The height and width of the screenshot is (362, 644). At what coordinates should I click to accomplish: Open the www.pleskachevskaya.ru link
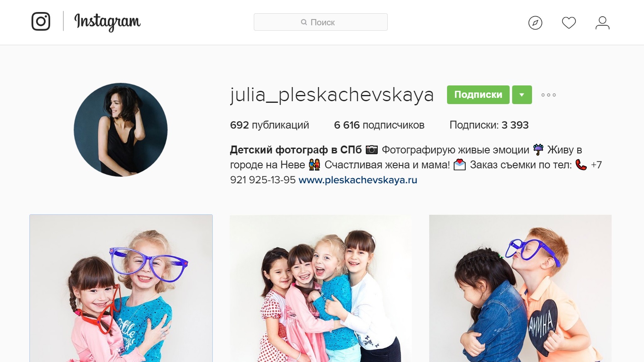(x=358, y=180)
